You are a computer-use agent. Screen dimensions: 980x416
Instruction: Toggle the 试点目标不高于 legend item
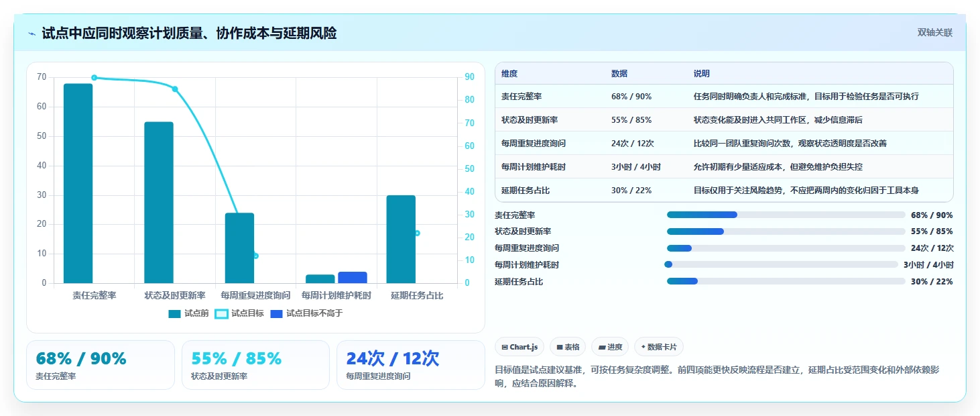click(306, 313)
